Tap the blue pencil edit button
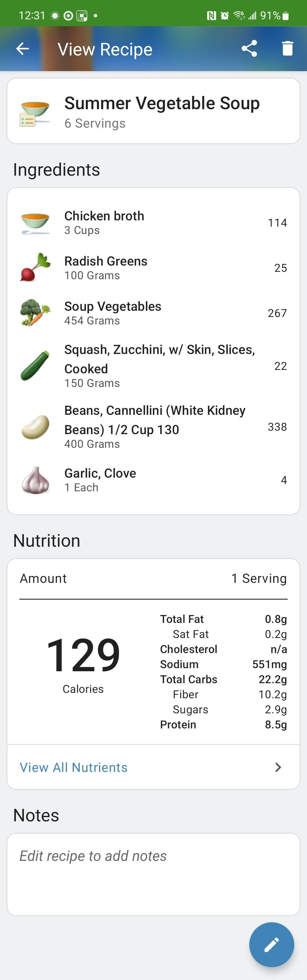The width and height of the screenshot is (307, 980). coord(272,945)
